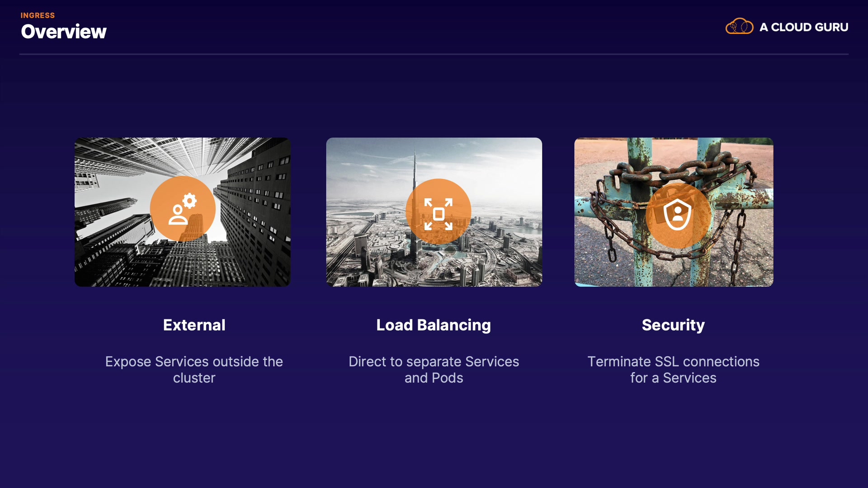Click the External heading
Screen dimensions: 868x488
coord(194,325)
